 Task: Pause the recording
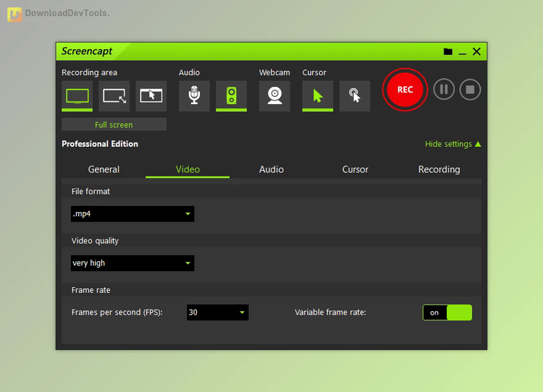pyautogui.click(x=444, y=90)
